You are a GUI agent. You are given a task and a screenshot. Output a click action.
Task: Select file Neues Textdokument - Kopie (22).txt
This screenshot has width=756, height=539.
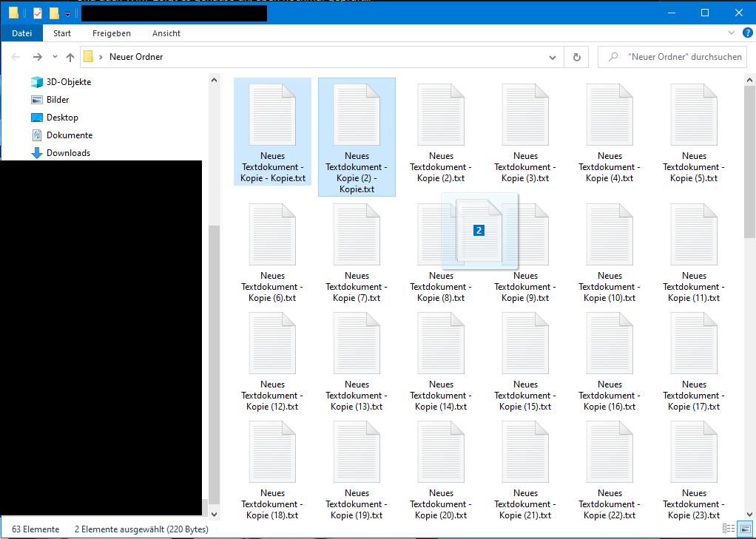click(x=610, y=469)
